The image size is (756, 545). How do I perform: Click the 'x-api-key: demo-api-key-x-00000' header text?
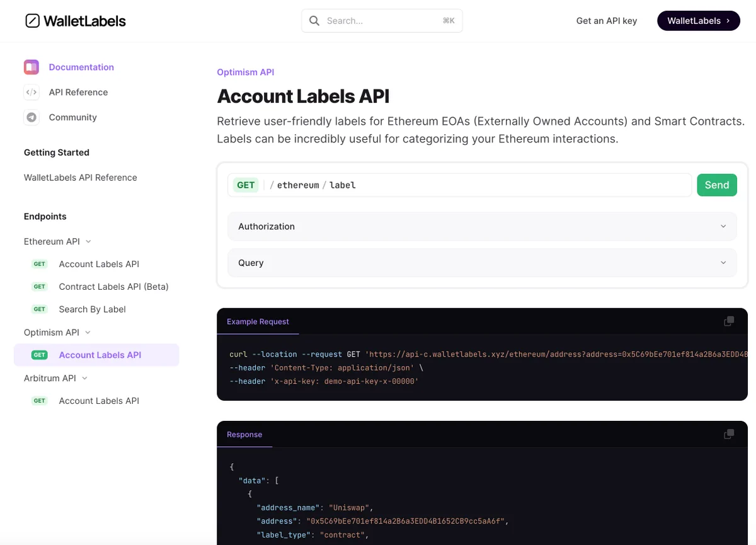coord(345,381)
